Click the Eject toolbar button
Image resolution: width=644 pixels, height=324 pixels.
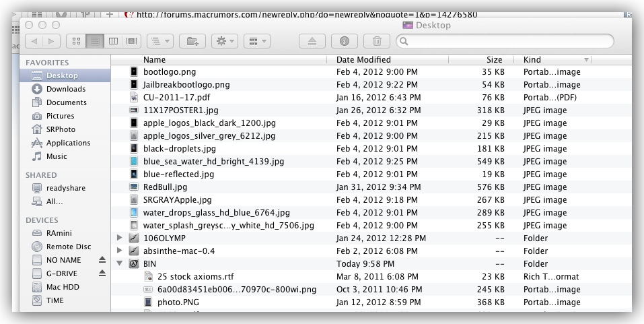[x=312, y=41]
